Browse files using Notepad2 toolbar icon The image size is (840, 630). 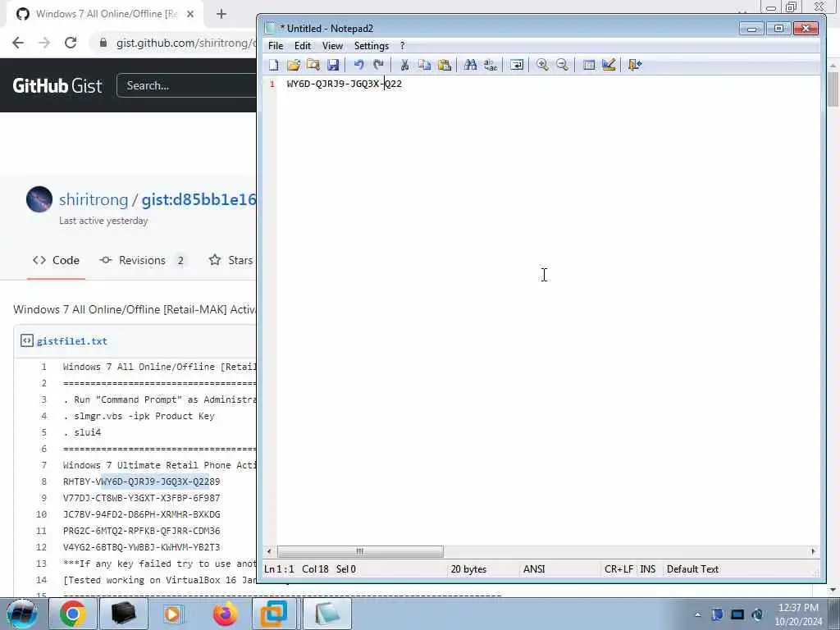(313, 65)
